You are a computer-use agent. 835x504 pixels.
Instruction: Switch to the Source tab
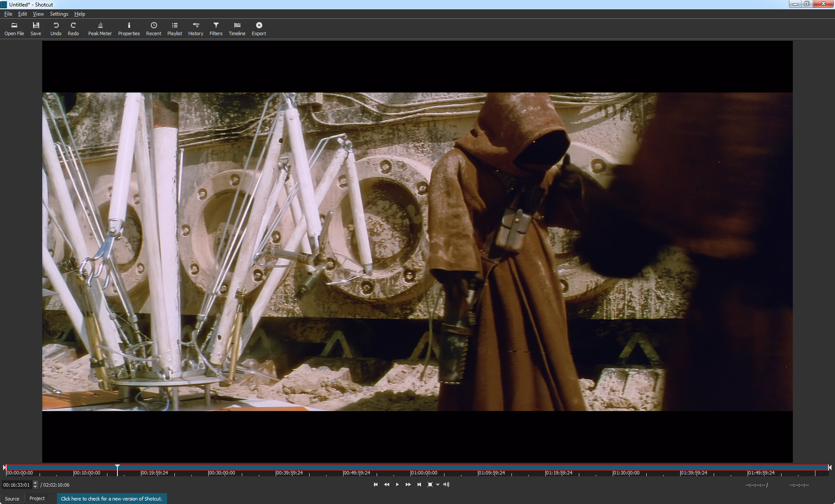pos(12,499)
